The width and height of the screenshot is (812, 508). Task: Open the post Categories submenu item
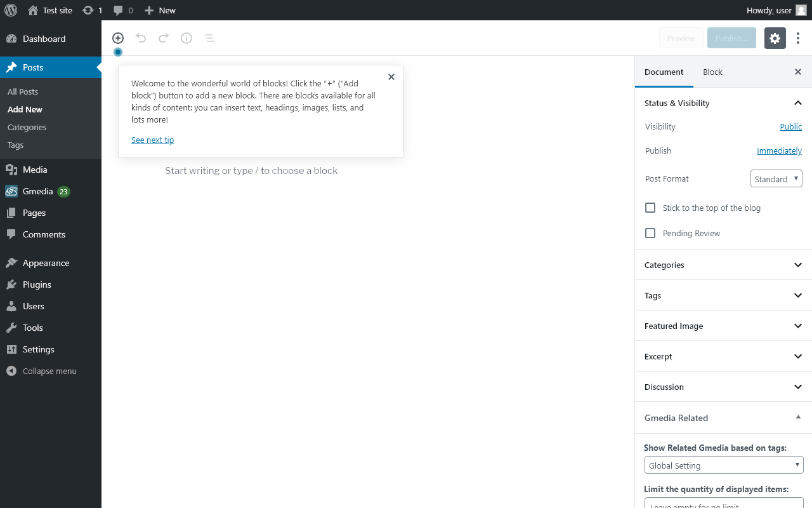pyautogui.click(x=27, y=127)
